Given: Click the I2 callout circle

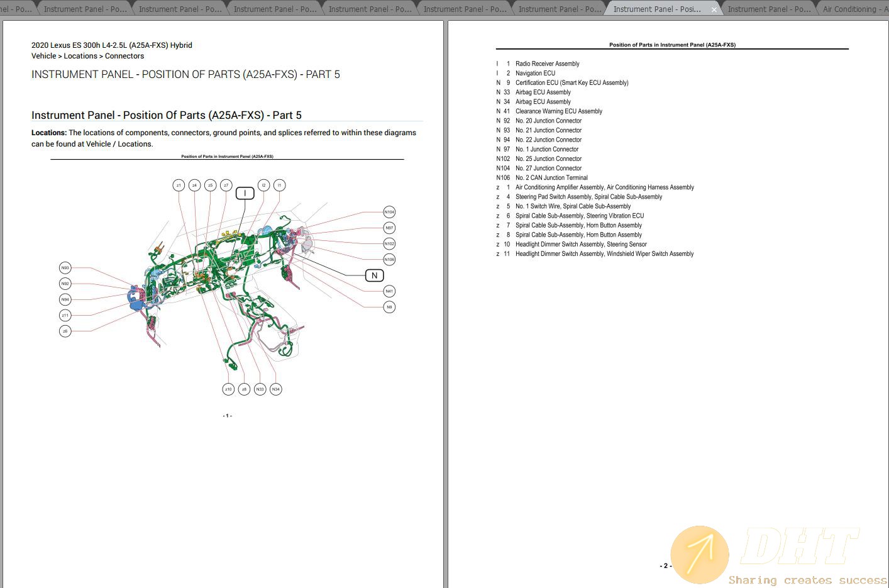Looking at the screenshot, I should pyautogui.click(x=263, y=185).
